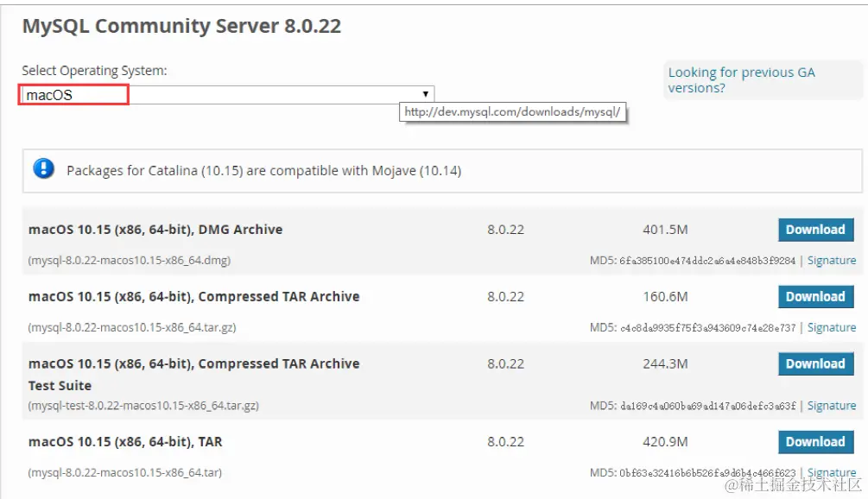Click the 244.3M size value
This screenshot has height=499, width=868.
click(665, 364)
